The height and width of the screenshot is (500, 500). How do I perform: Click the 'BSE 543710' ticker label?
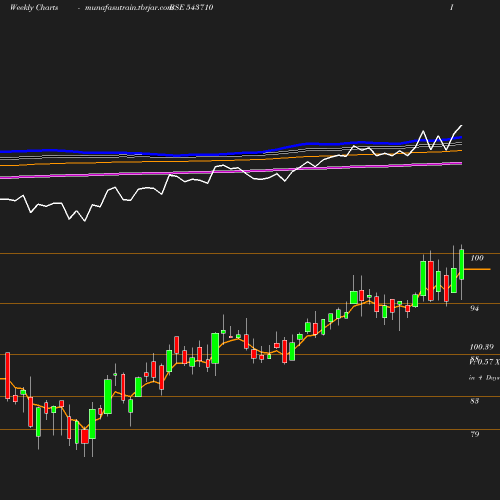pyautogui.click(x=192, y=7)
